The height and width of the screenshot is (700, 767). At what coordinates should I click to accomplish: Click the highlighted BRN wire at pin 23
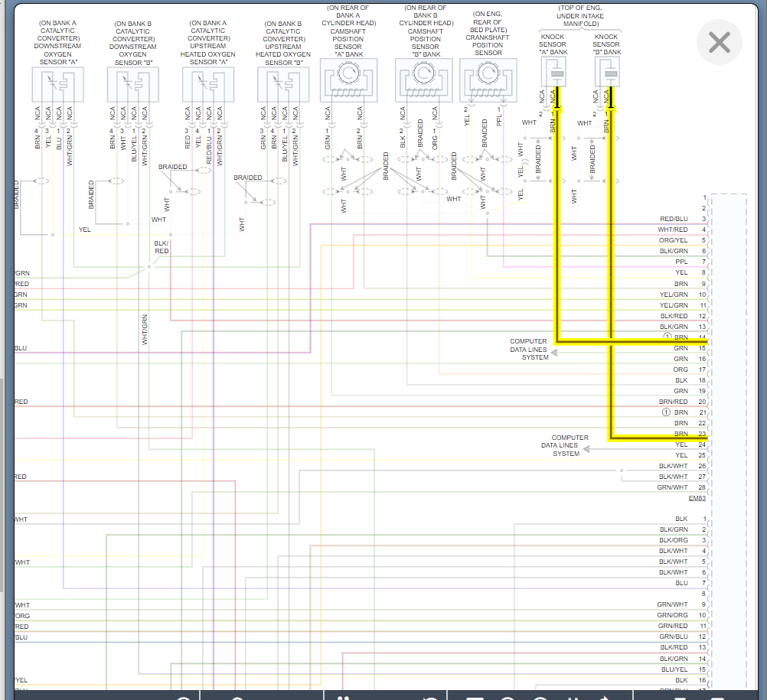658,438
